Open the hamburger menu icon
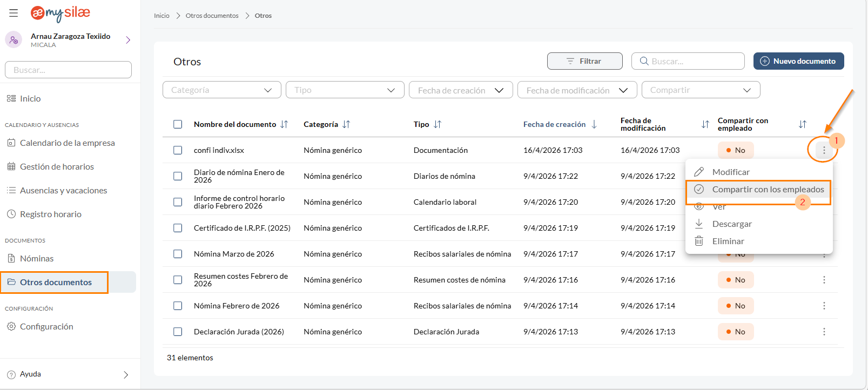 coord(14,13)
